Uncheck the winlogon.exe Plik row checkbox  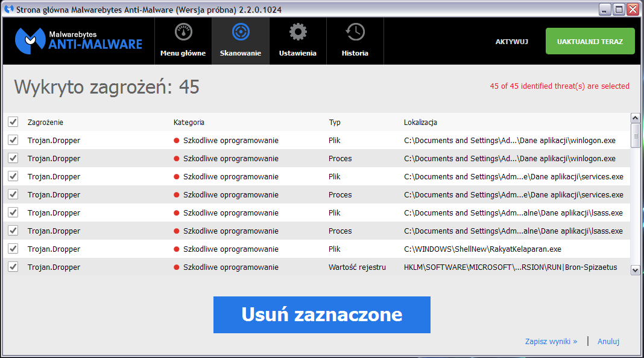[x=13, y=139]
